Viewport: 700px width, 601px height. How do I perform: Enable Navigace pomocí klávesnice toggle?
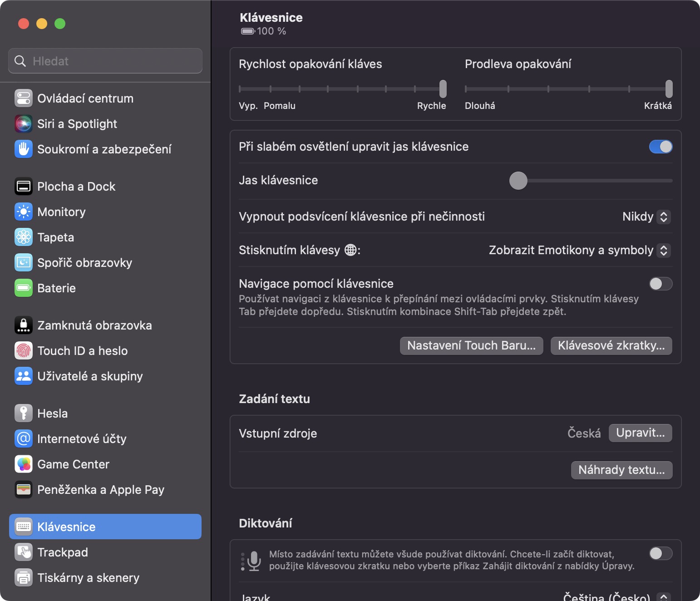(661, 284)
